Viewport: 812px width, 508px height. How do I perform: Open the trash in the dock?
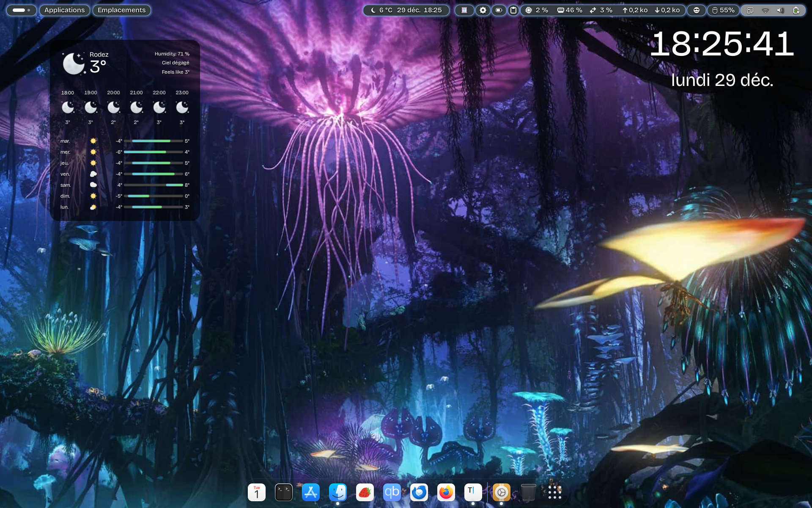(x=528, y=492)
